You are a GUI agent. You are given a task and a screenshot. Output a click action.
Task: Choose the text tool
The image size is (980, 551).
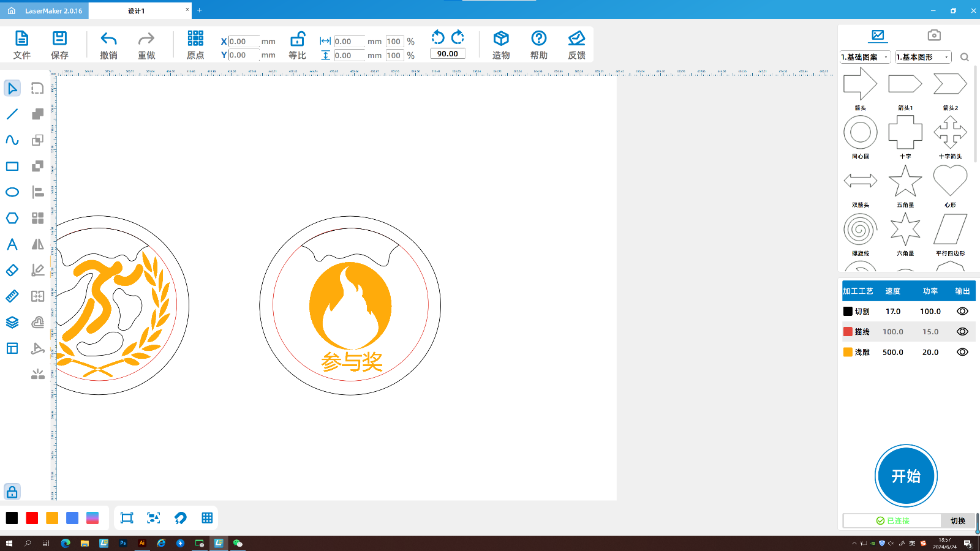click(12, 244)
